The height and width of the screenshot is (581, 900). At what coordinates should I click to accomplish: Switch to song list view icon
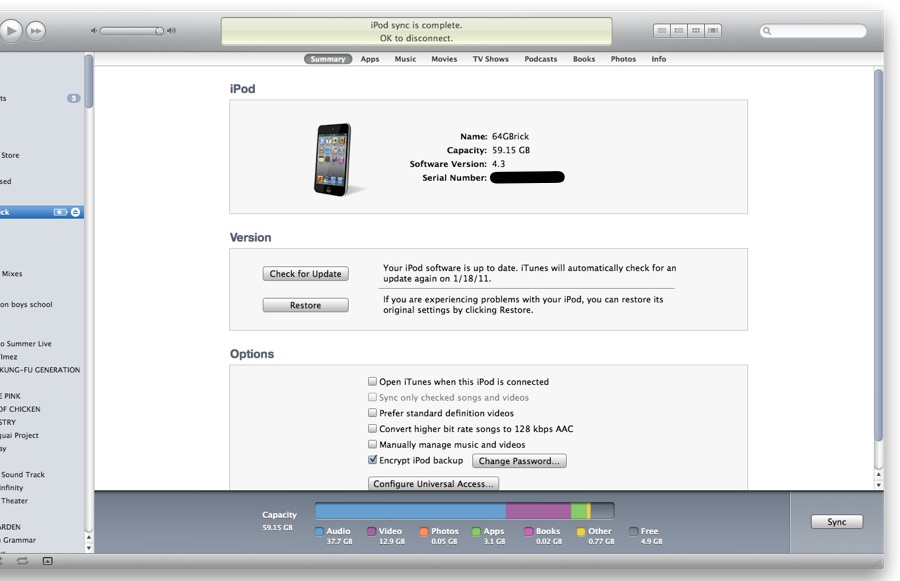click(662, 31)
